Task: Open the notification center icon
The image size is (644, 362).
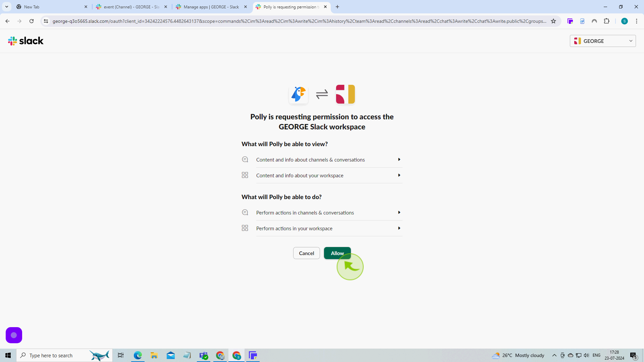Action: point(634,355)
